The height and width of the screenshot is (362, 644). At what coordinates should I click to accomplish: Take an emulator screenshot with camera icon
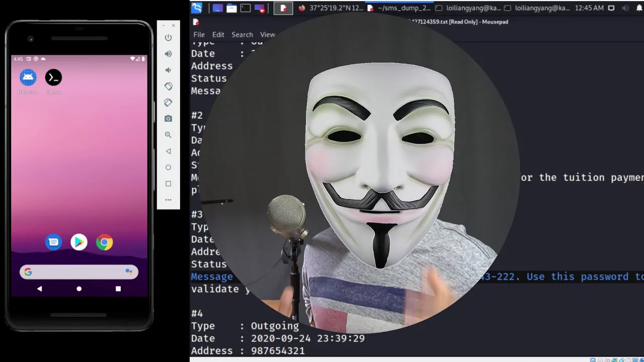coord(168,119)
